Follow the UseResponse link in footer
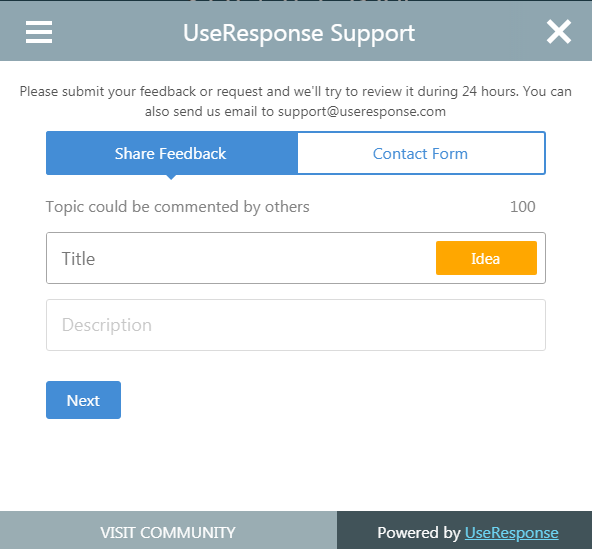This screenshot has width=593, height=549. [x=512, y=533]
